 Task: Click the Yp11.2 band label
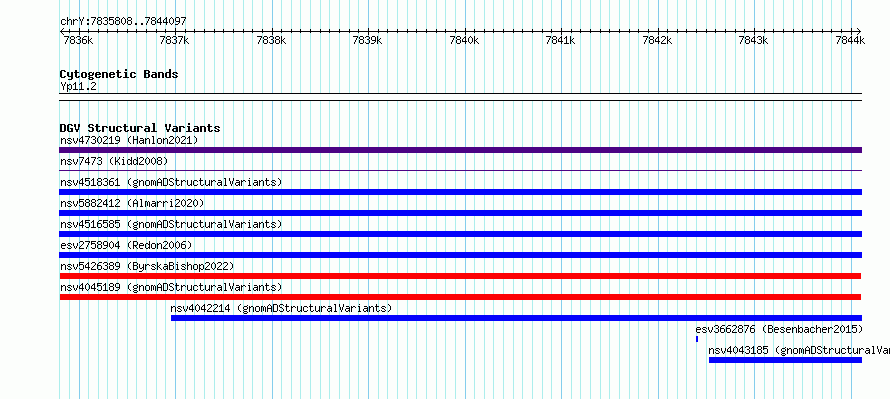tap(77, 87)
